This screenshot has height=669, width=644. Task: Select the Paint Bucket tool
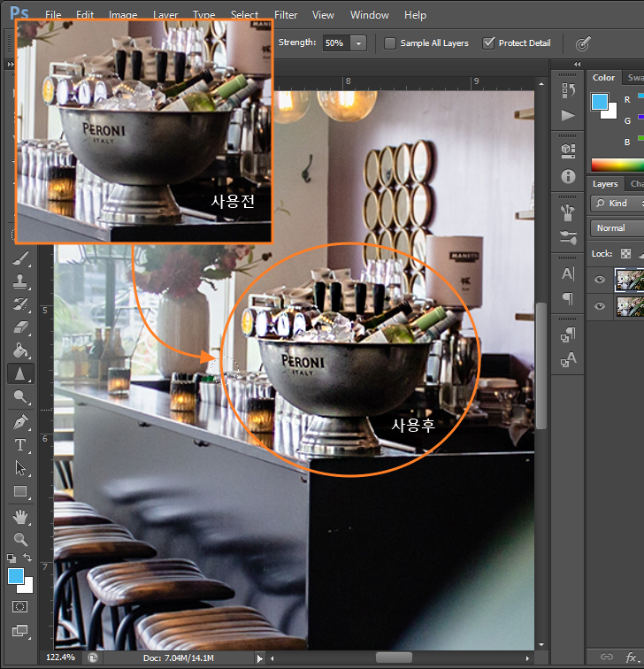tap(20, 350)
